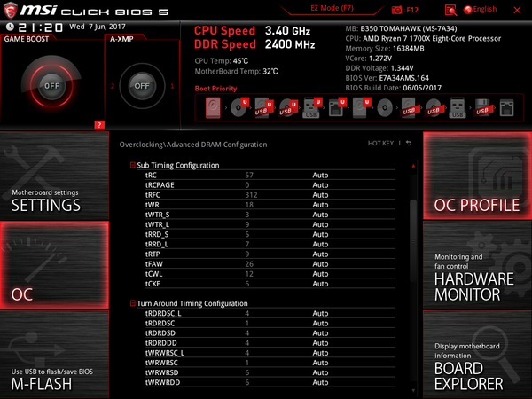Click the scroll down arrow of the list
The height and width of the screenshot is (399, 532).
coord(413,391)
